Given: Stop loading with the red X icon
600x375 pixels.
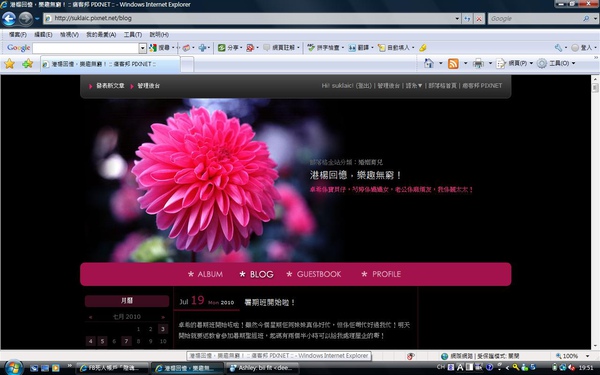Looking at the screenshot, I should (x=479, y=18).
